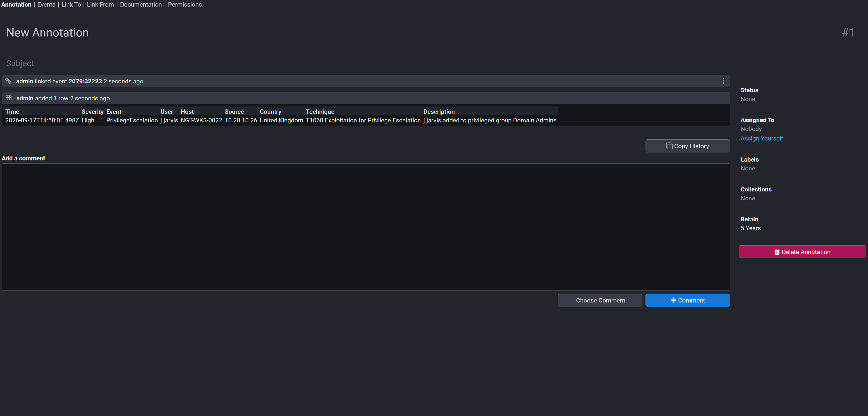Image resolution: width=868 pixels, height=416 pixels.
Task: Click the timestamp 2026-09-17T14:58:01.498Z cell
Action: tap(42, 120)
